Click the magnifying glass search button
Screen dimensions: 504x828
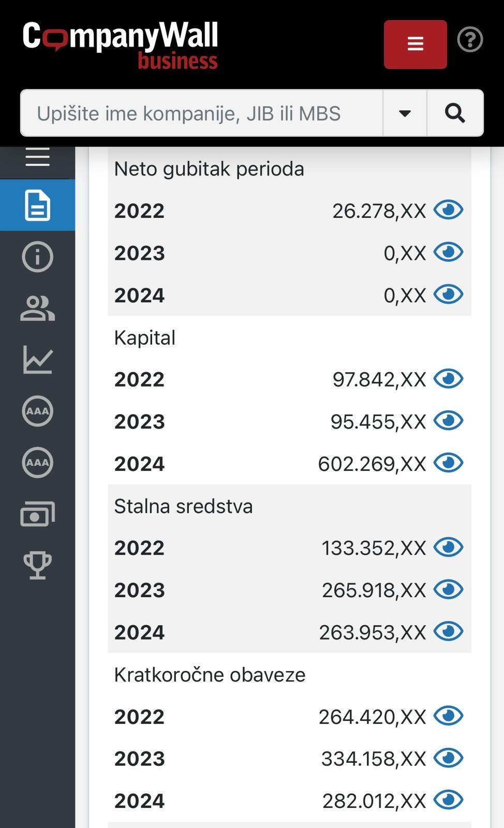[x=455, y=113]
